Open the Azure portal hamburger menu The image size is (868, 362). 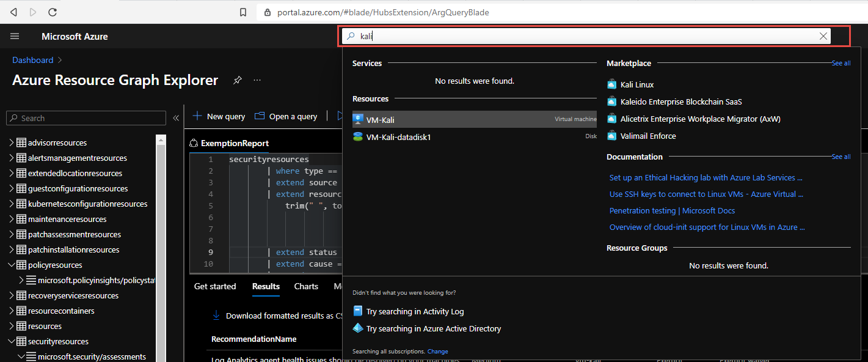coord(15,37)
